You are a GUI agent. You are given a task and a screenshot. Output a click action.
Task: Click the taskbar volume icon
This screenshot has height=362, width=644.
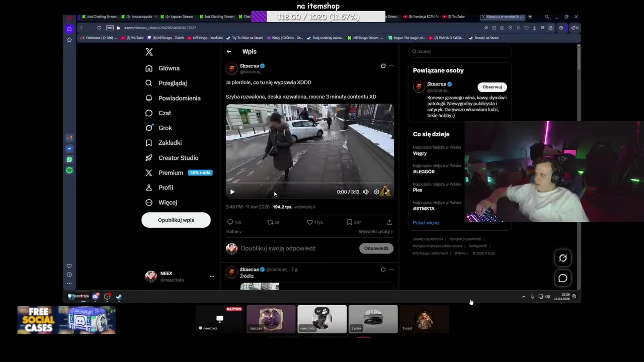pos(547,297)
